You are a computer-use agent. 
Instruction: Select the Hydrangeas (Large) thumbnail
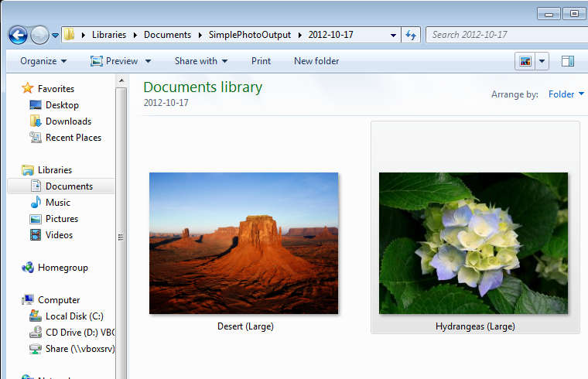pyautogui.click(x=473, y=243)
